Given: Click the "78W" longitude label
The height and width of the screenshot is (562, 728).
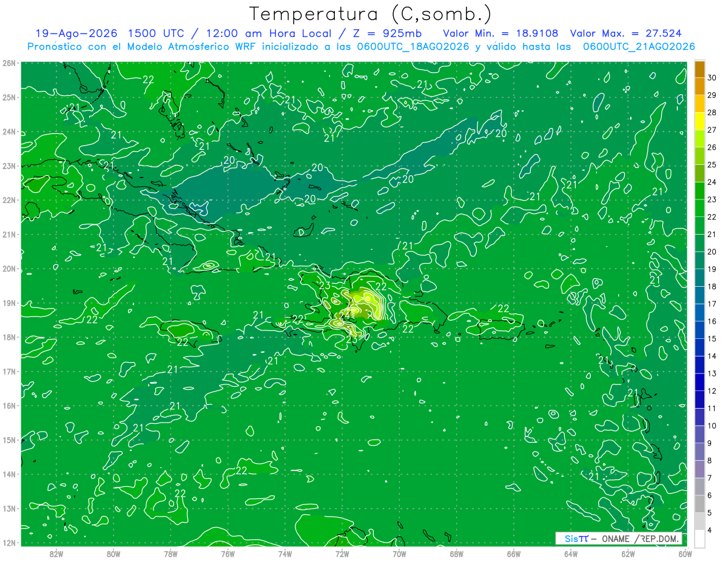Looking at the screenshot, I should (x=170, y=554).
